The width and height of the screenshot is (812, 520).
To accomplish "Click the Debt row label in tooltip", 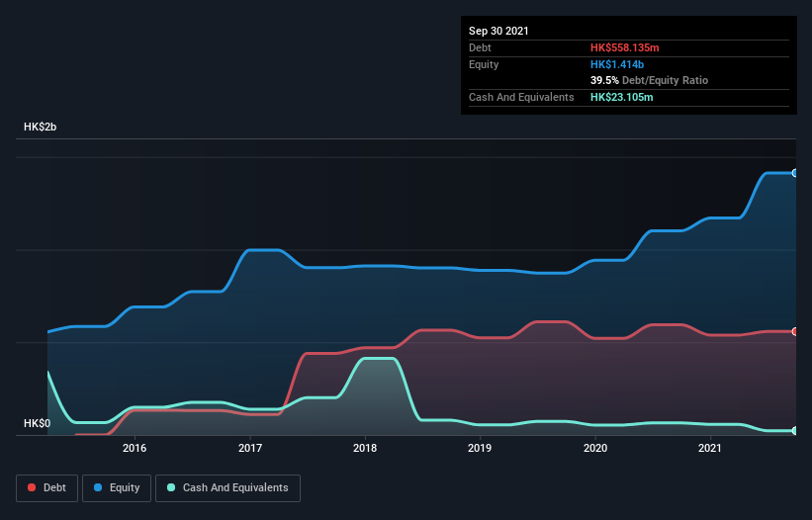I will point(480,47).
